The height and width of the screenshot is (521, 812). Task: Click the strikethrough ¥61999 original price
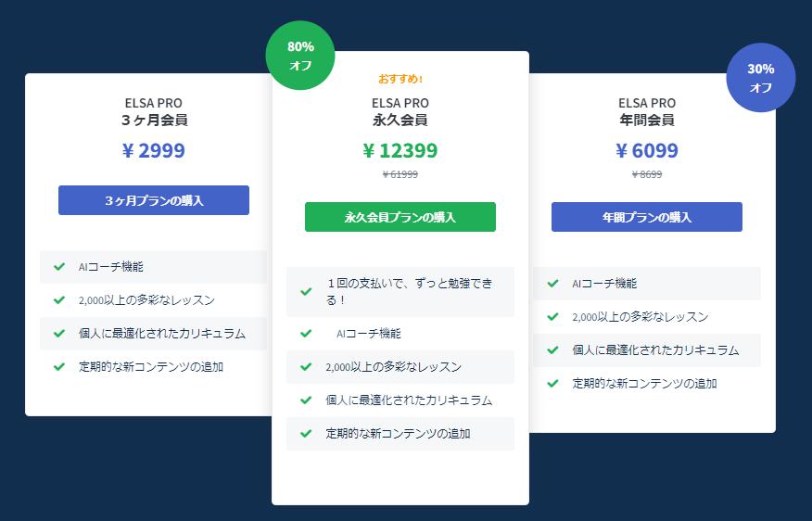400,174
